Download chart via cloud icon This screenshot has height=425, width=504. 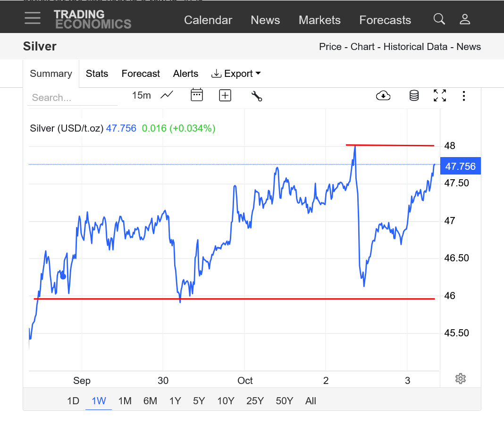[x=383, y=96]
